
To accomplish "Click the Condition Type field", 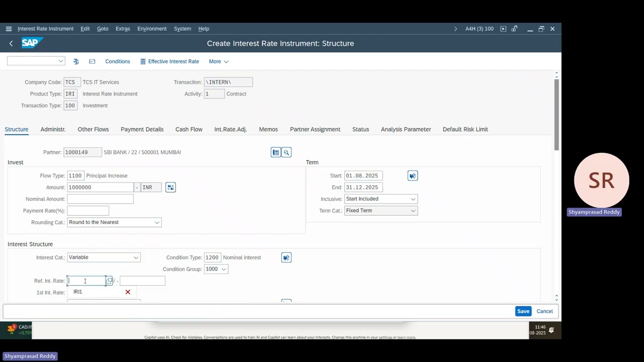I will point(212,258).
